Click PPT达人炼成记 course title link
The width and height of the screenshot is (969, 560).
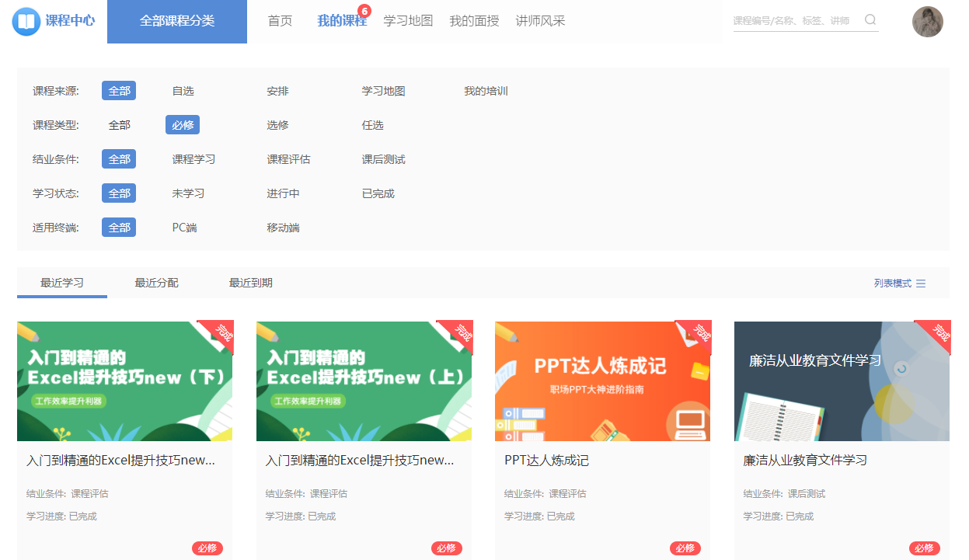point(546,461)
